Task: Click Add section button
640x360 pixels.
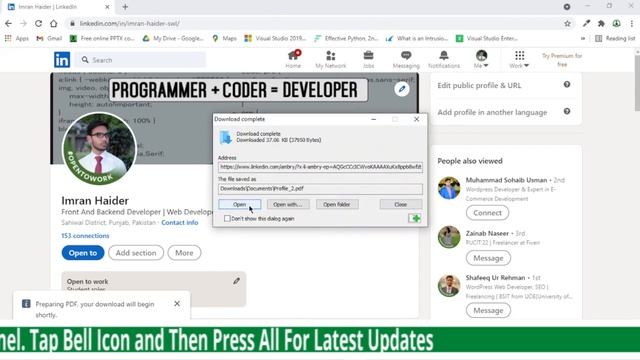Action: click(136, 253)
